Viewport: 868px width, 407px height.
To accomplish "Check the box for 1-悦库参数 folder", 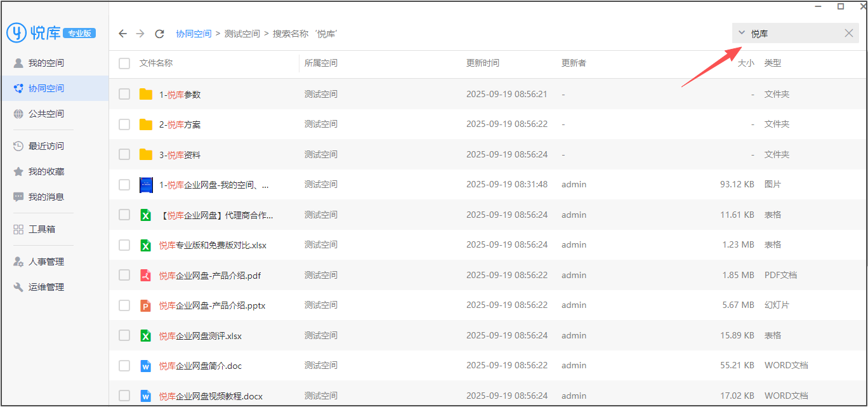I will [x=124, y=94].
